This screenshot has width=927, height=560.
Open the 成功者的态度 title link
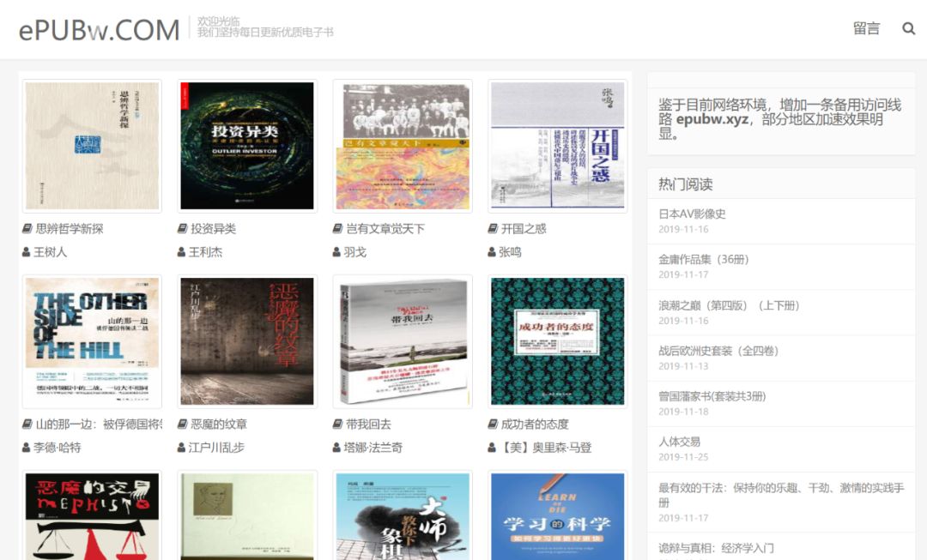click(535, 425)
